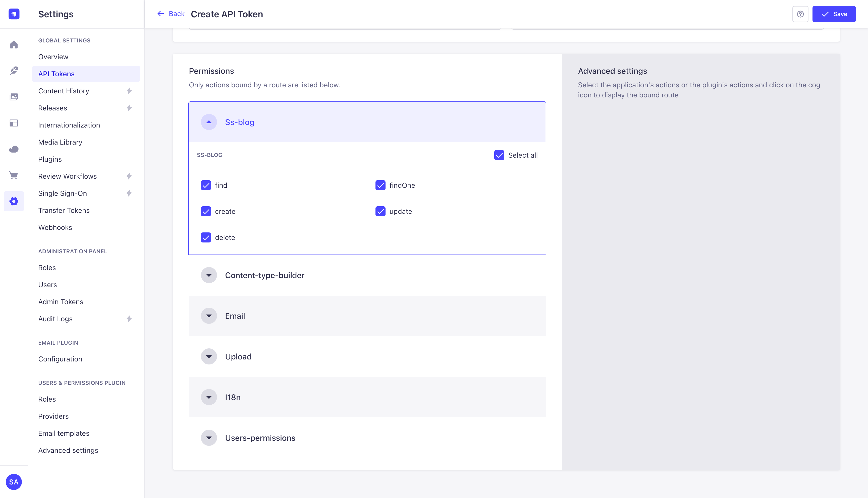
Task: Open the SA user avatar
Action: coord(14,482)
